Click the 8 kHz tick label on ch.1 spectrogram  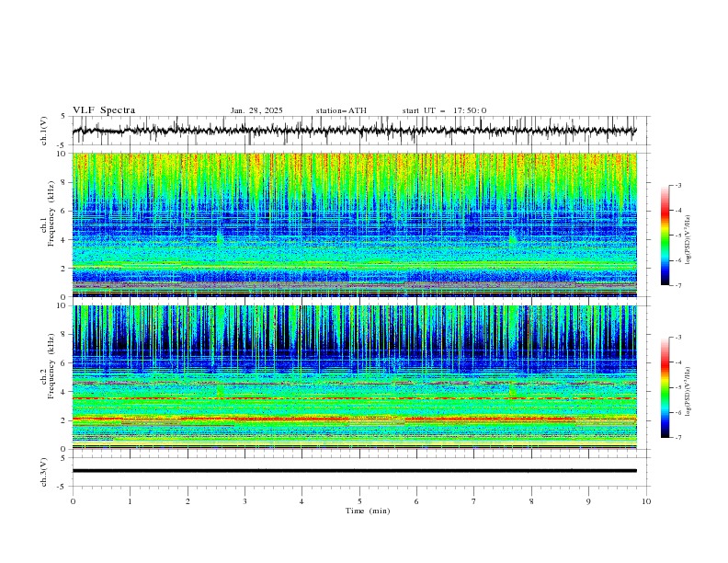[x=64, y=182]
